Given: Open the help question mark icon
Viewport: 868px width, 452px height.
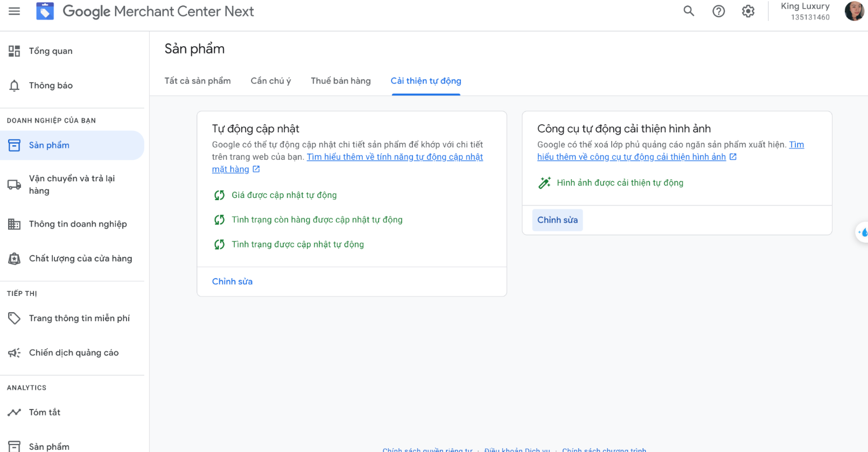Looking at the screenshot, I should click(719, 11).
